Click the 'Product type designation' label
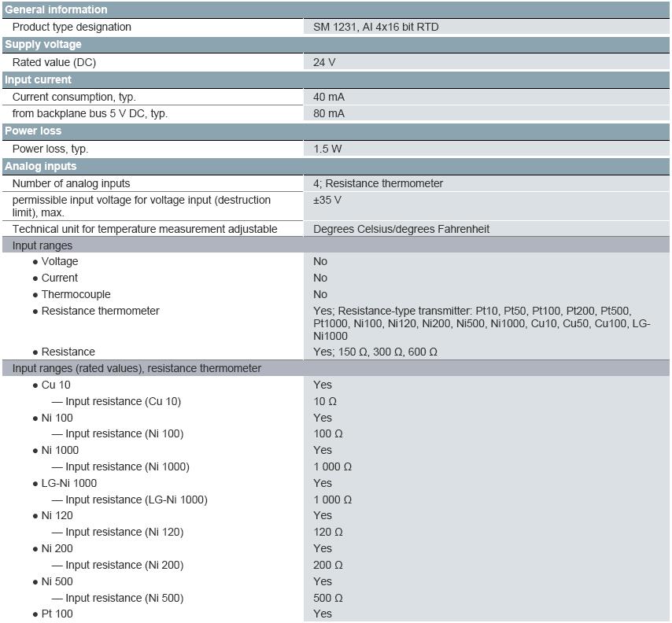This screenshot has width=672, height=623. pos(72,27)
